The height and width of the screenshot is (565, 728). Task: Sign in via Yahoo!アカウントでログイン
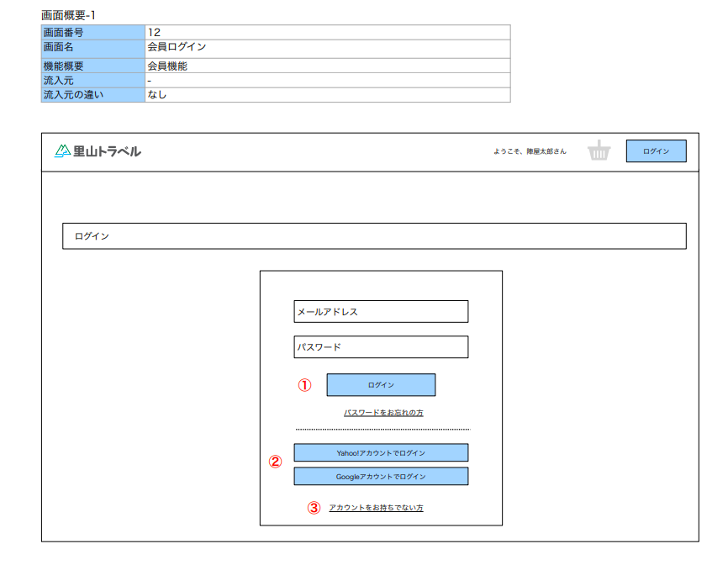point(381,452)
